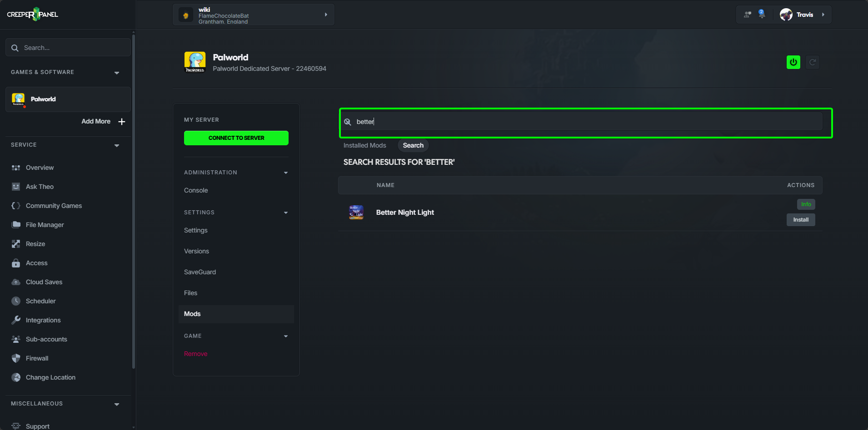This screenshot has width=868, height=430.
Task: Switch to Installed Mods tab
Action: (365, 145)
